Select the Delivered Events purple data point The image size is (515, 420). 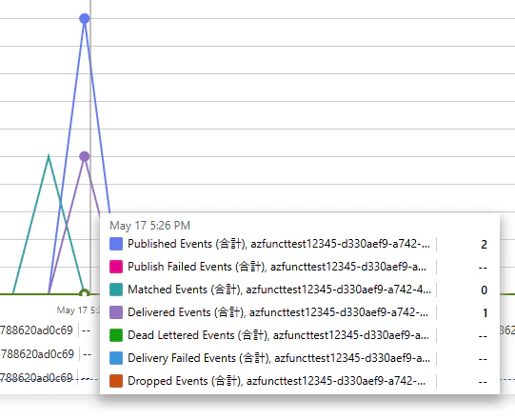(x=85, y=156)
